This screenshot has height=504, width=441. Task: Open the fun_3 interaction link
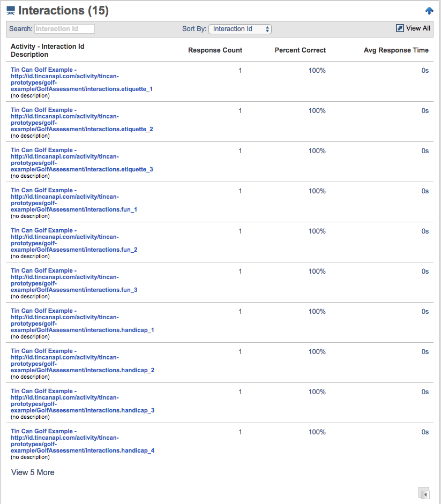click(74, 280)
